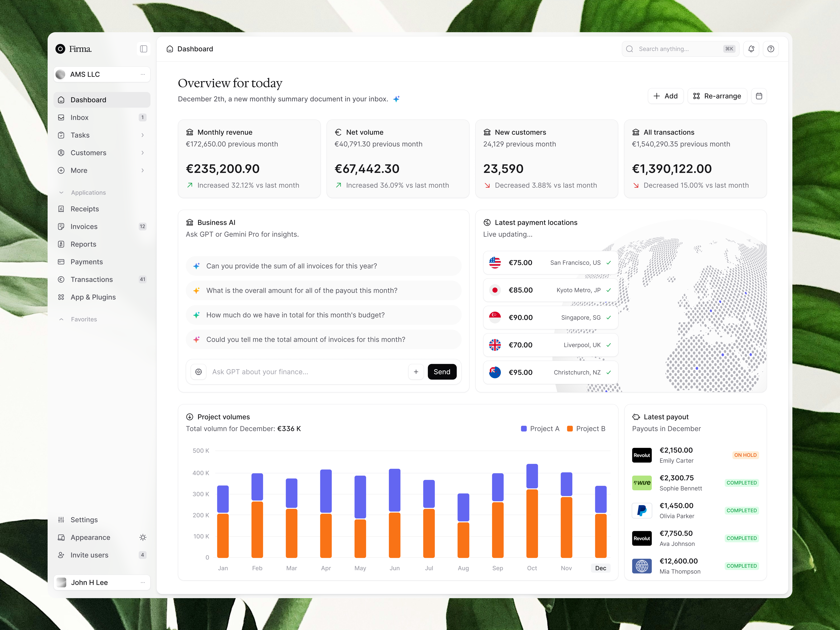
Task: Open Reports in the sidebar
Action: [x=102, y=244]
